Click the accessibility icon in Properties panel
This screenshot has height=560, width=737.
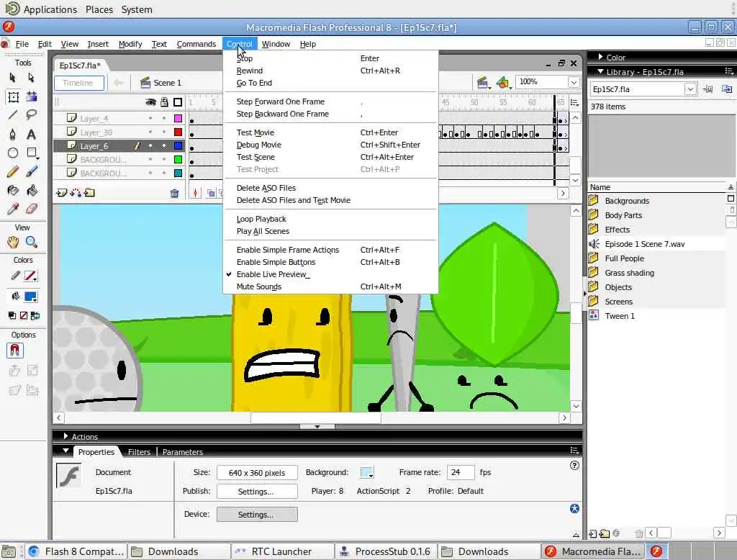tap(574, 508)
